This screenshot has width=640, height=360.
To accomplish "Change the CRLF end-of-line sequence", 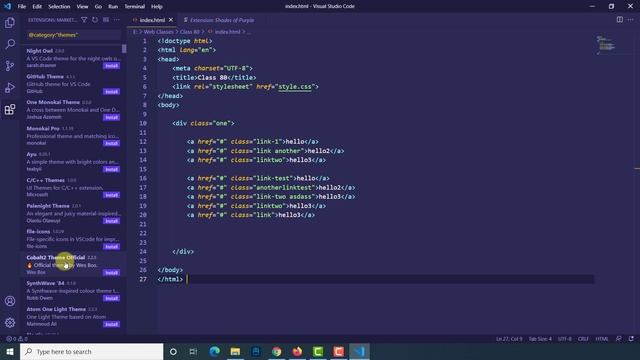I will tap(583, 339).
